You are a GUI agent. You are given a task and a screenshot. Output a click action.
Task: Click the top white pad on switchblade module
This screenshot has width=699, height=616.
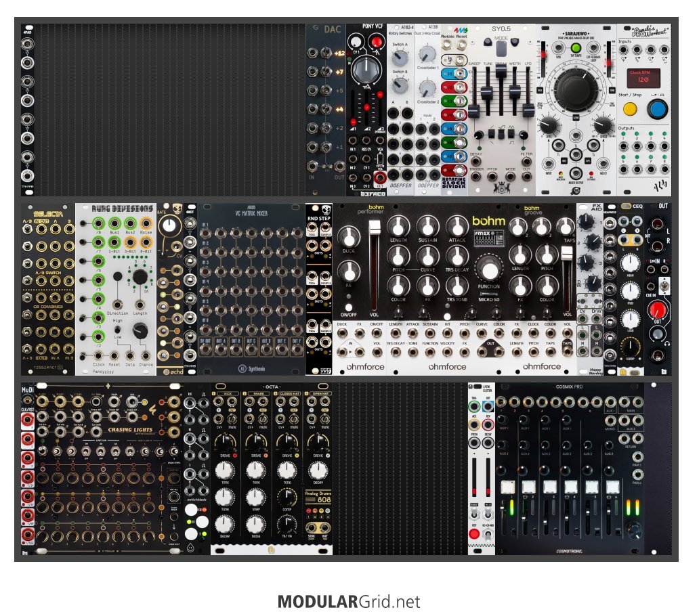pos(191,510)
